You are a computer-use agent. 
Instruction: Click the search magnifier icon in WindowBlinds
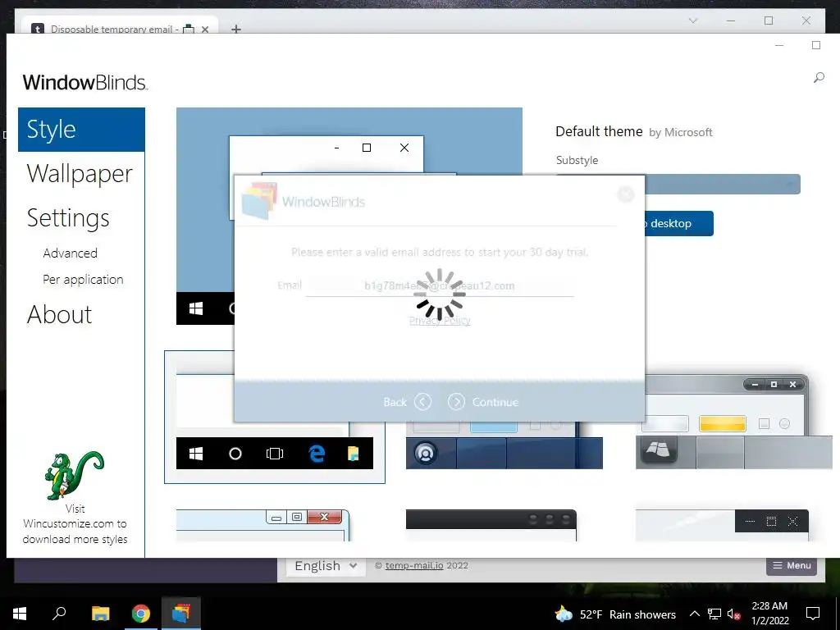819,78
